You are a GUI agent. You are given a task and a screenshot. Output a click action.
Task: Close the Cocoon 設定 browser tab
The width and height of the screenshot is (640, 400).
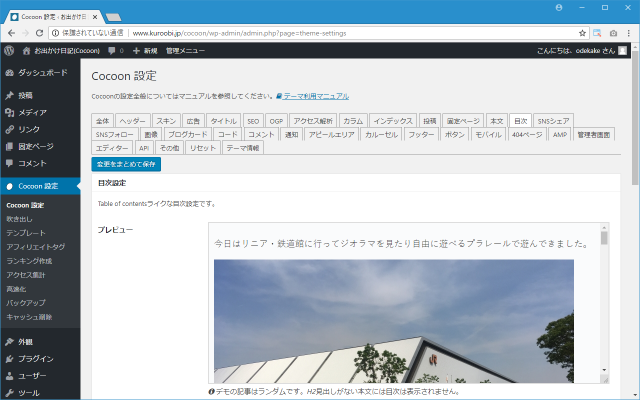pos(95,17)
